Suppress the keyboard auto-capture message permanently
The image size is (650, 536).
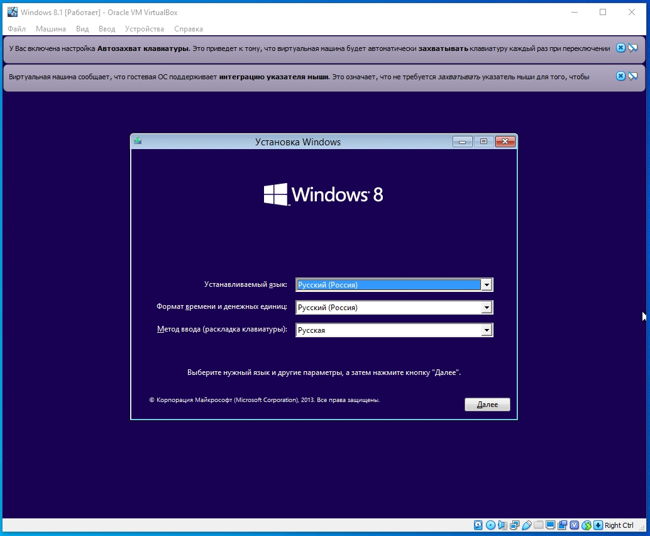click(633, 48)
